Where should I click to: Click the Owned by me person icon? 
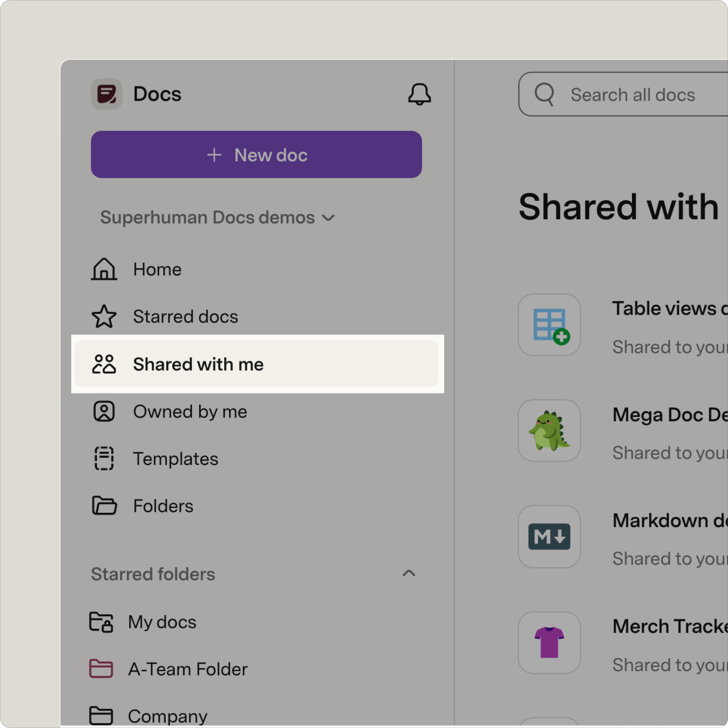[104, 411]
